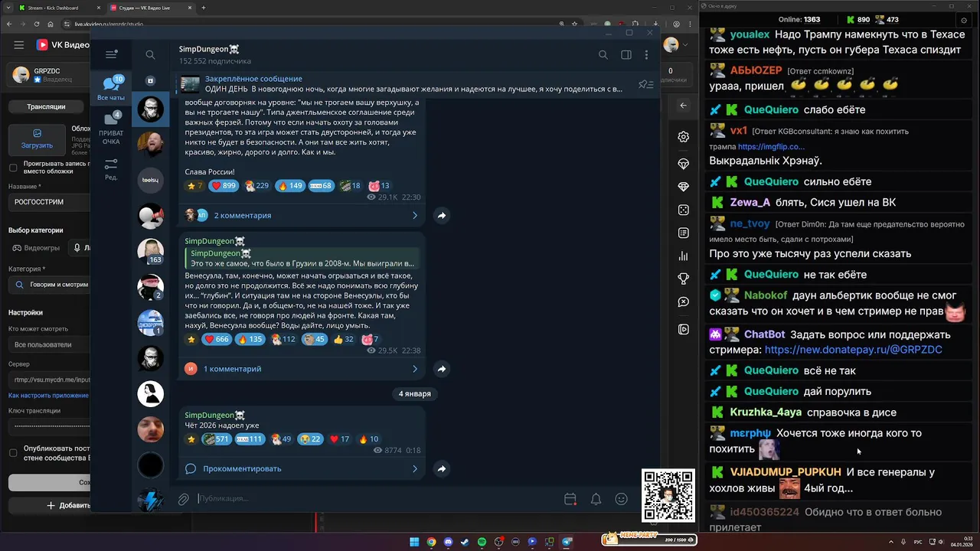The image size is (980, 551).
Task: Share the 'Чёт 2026 надоел уже' post
Action: coord(442,468)
